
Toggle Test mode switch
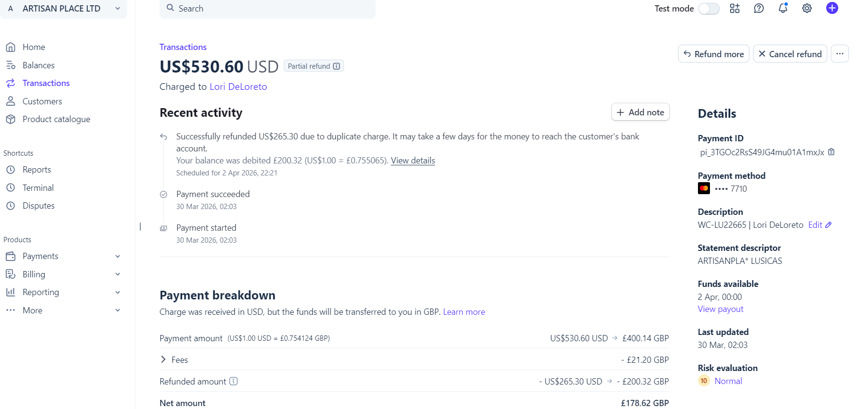(709, 9)
